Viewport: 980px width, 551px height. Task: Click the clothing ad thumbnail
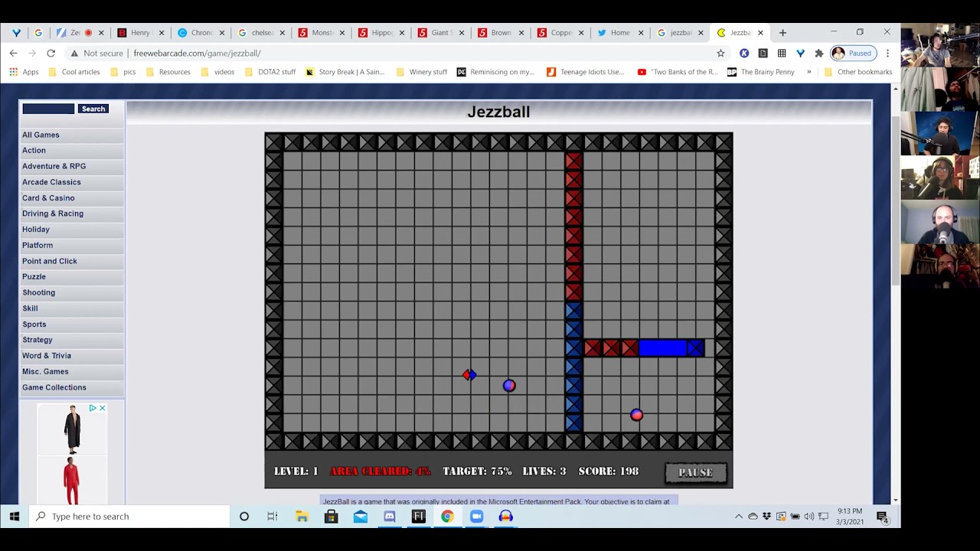72,455
